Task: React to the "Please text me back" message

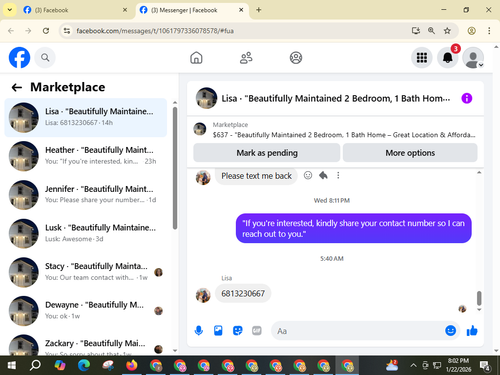Action: [308, 175]
